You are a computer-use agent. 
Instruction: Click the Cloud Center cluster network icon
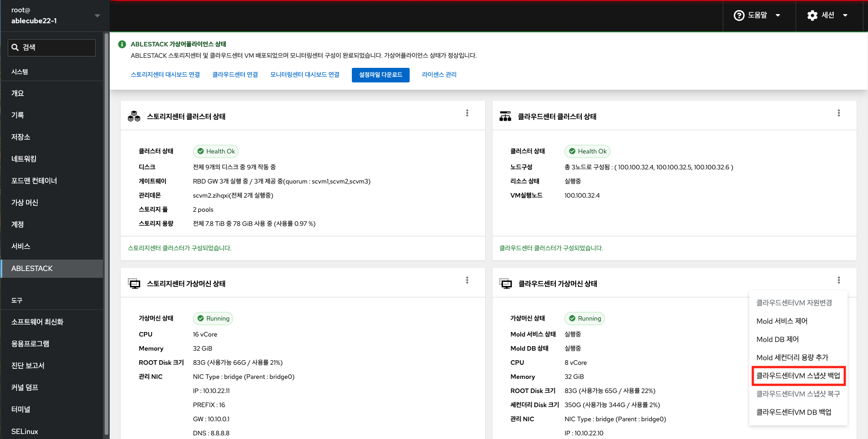click(x=505, y=117)
